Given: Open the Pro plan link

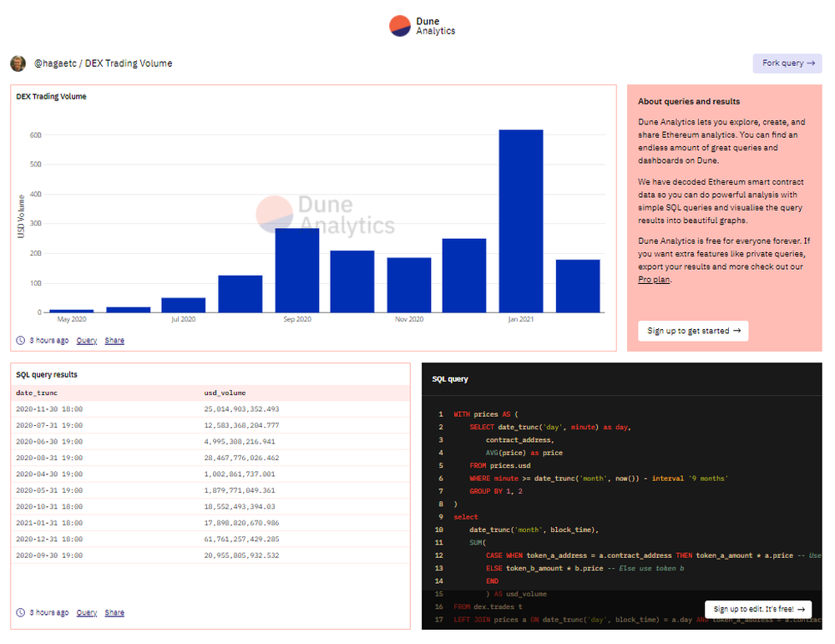Looking at the screenshot, I should coord(654,280).
